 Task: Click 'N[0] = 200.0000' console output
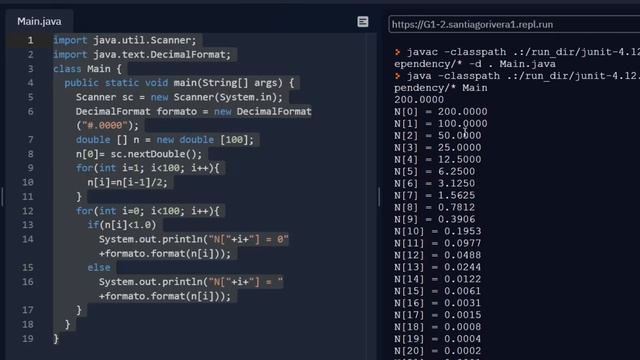pos(440,112)
